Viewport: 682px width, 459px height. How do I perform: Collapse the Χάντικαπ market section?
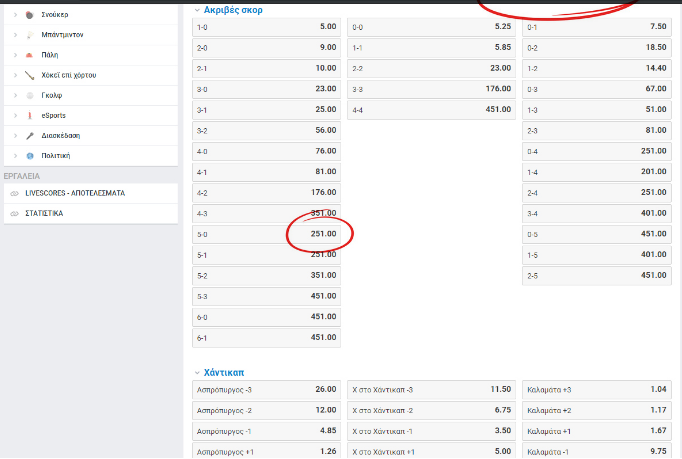point(197,373)
